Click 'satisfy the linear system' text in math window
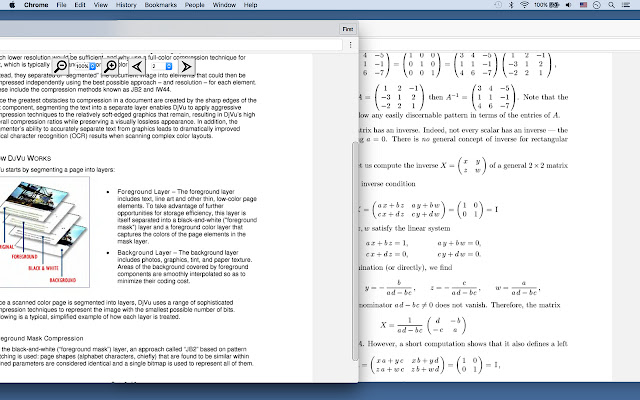Image resolution: width=640 pixels, height=400 pixels. pyautogui.click(x=411, y=228)
